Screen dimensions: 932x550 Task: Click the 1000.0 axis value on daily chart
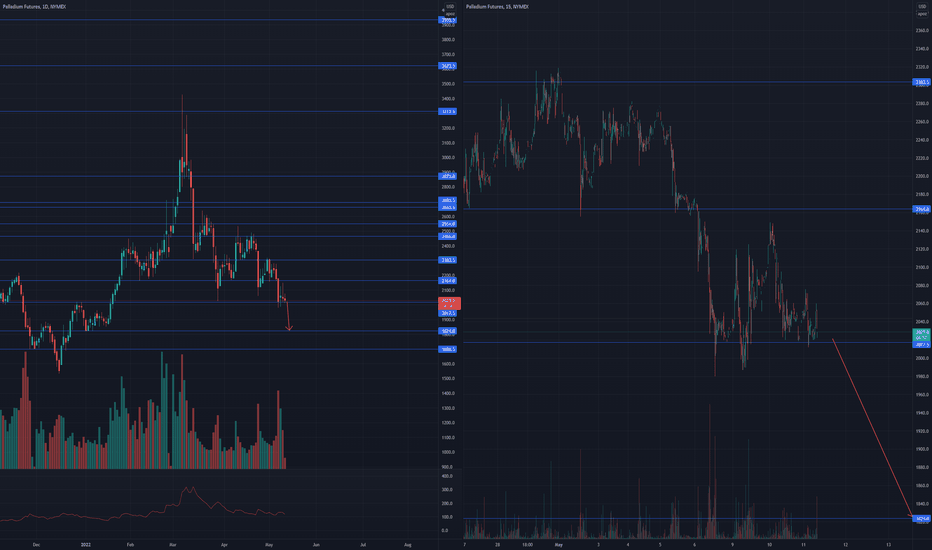click(448, 452)
